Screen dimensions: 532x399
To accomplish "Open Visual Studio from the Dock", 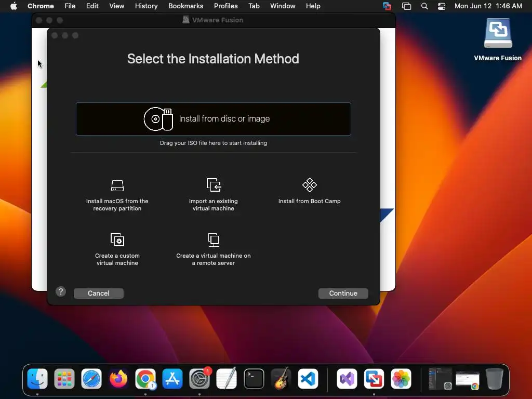I will 347,379.
